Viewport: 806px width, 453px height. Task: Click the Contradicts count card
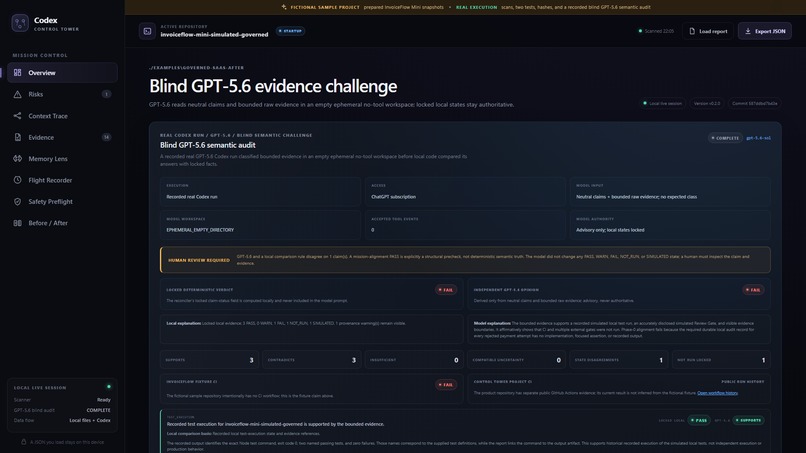point(311,360)
